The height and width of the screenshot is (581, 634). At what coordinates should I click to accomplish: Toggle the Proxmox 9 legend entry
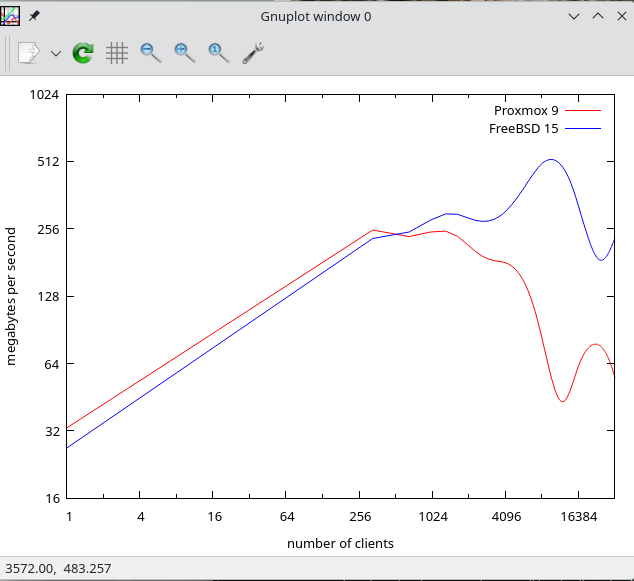tap(526, 110)
